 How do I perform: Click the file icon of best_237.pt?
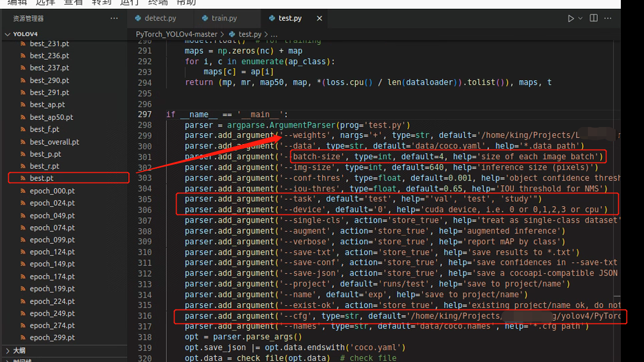[23, 68]
